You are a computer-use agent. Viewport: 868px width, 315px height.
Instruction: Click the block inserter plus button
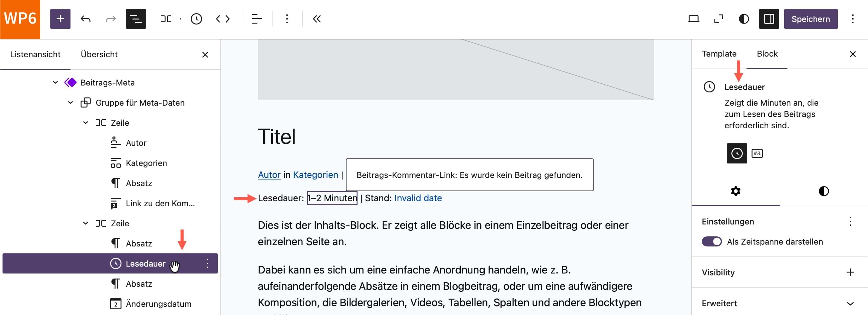coord(60,19)
